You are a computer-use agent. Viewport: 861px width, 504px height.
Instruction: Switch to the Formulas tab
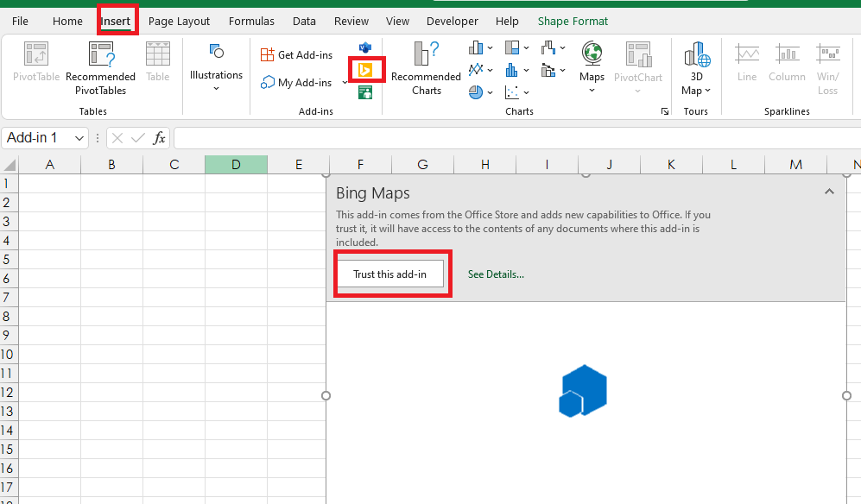coord(251,21)
